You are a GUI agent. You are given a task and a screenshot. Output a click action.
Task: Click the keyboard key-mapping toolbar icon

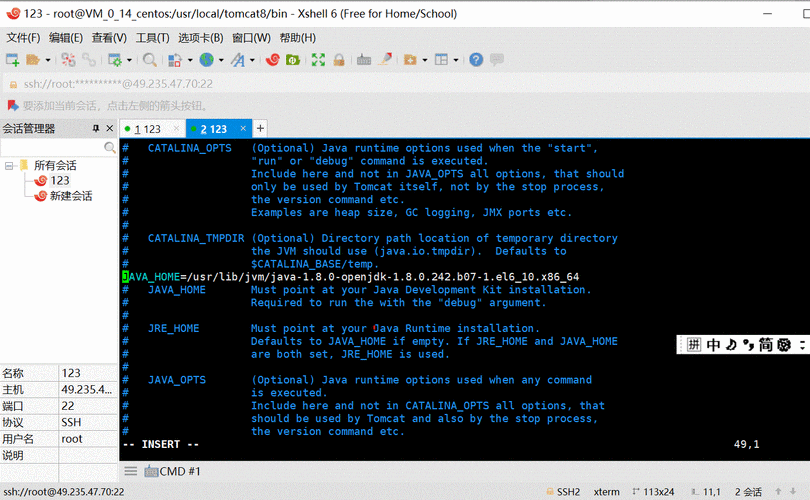point(364,60)
